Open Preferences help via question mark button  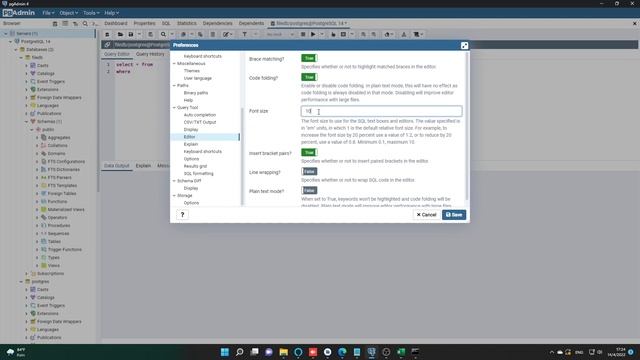[x=182, y=214]
